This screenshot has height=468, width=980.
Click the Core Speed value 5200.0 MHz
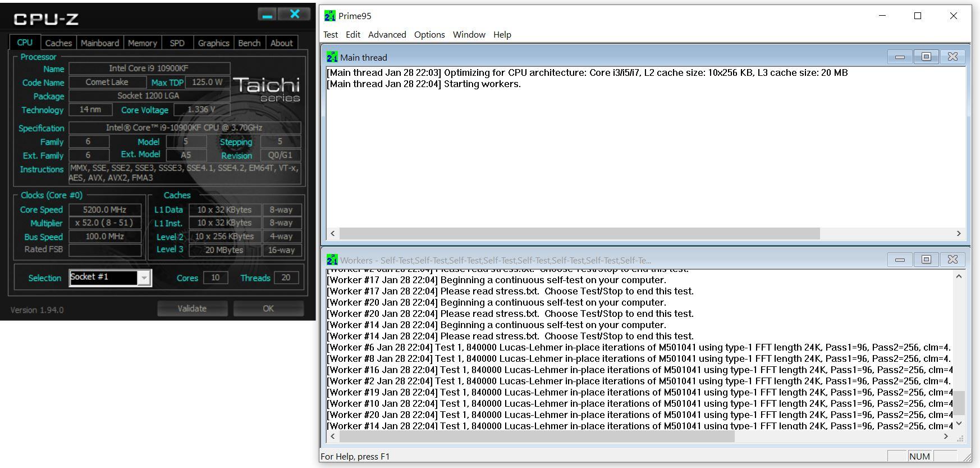105,210
